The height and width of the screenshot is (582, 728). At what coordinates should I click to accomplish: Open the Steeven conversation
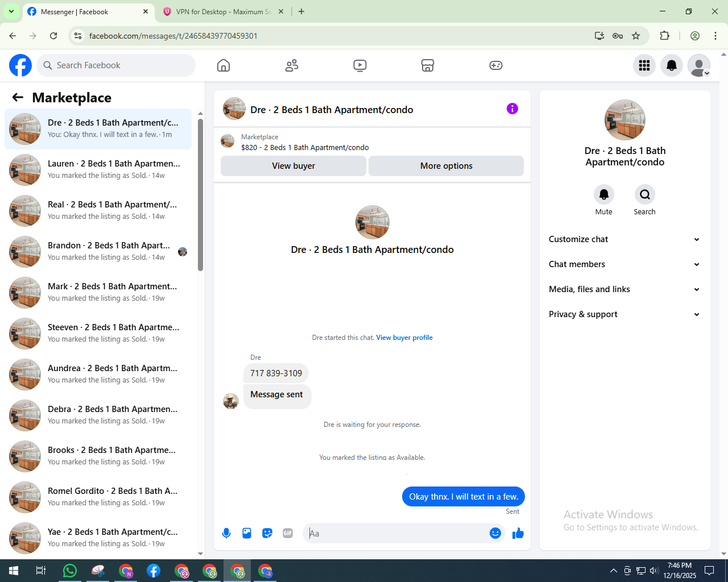click(98, 334)
